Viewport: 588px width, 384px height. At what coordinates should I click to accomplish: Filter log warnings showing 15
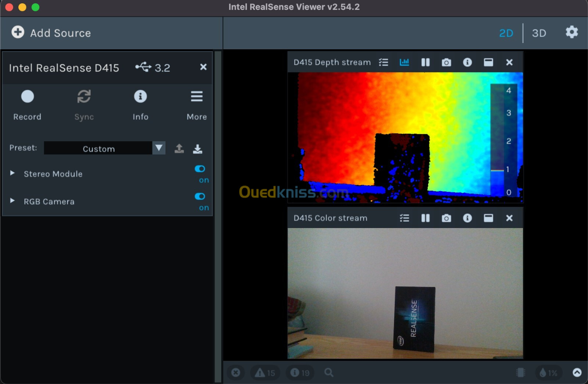[x=265, y=373]
